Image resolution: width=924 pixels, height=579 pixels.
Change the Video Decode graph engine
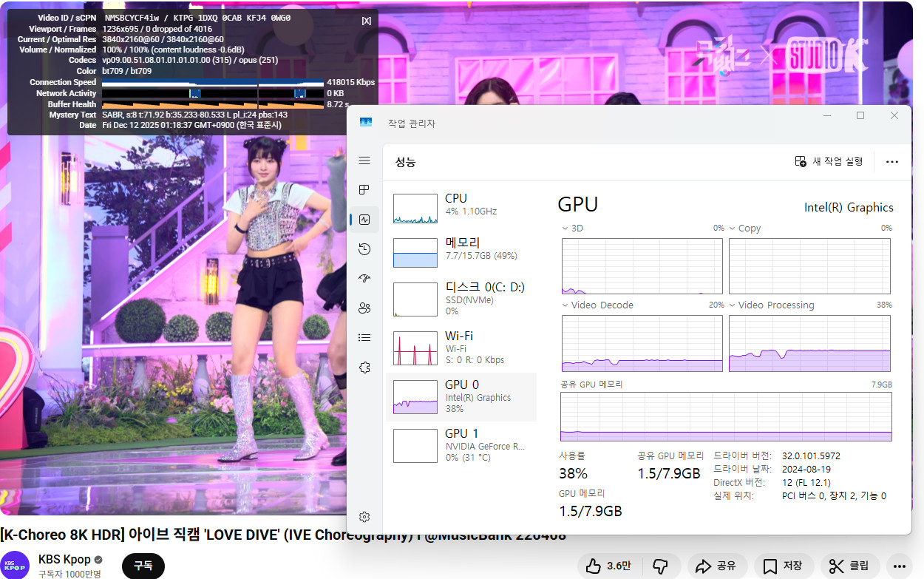coord(566,305)
